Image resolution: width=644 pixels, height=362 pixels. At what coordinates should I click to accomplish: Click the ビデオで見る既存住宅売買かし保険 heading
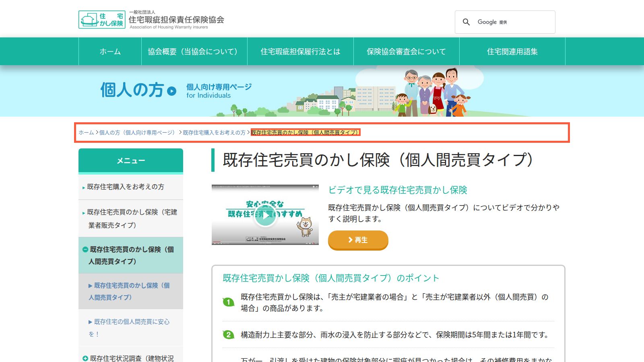398,190
